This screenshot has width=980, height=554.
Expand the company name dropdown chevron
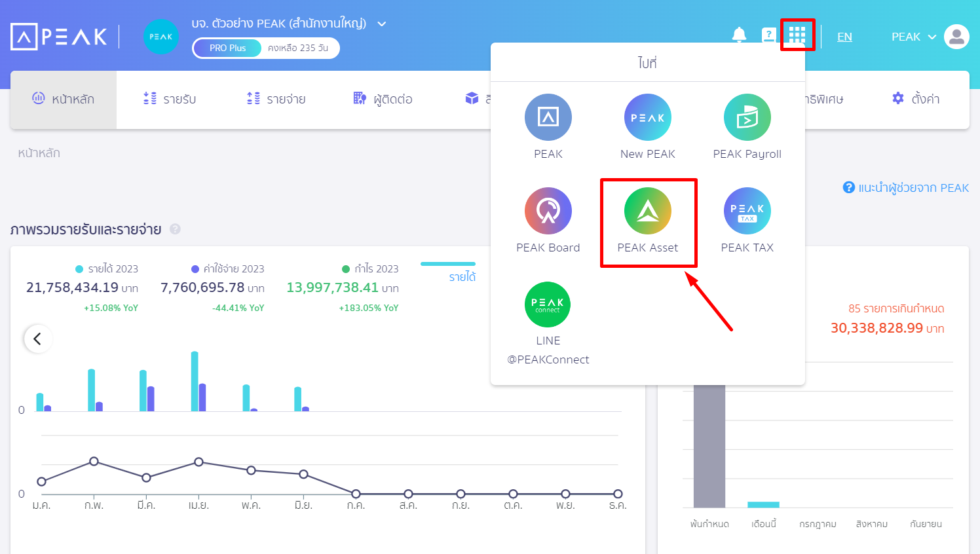[382, 24]
